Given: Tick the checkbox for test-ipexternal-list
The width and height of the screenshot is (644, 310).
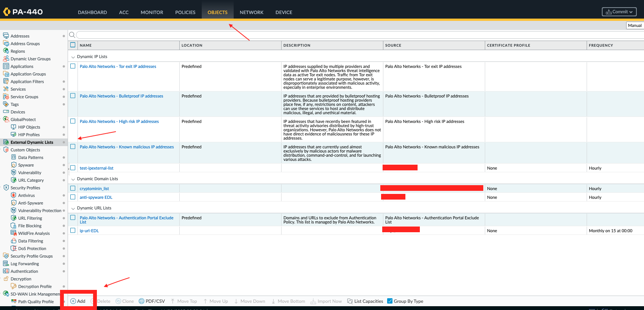Looking at the screenshot, I should point(73,168).
